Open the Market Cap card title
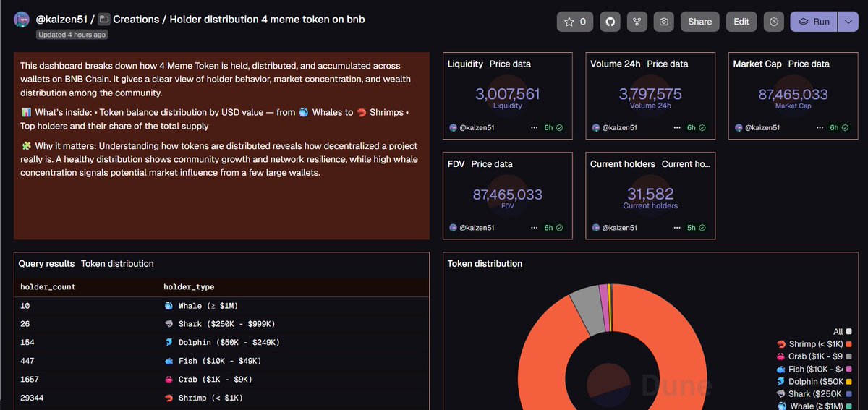 (x=757, y=64)
